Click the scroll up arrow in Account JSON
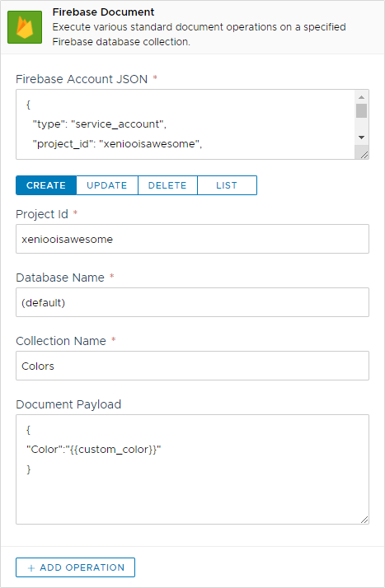Image resolution: width=385 pixels, height=588 pixels. tap(361, 97)
